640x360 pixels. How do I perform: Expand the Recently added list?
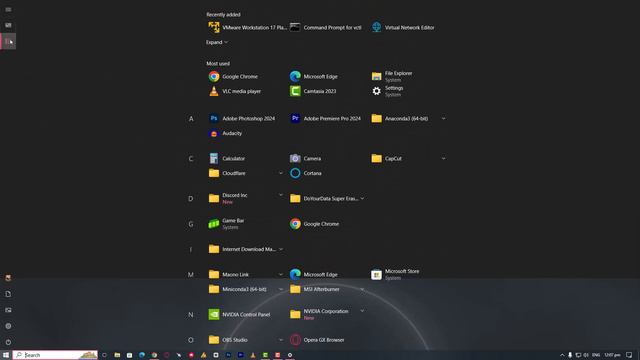click(x=217, y=42)
